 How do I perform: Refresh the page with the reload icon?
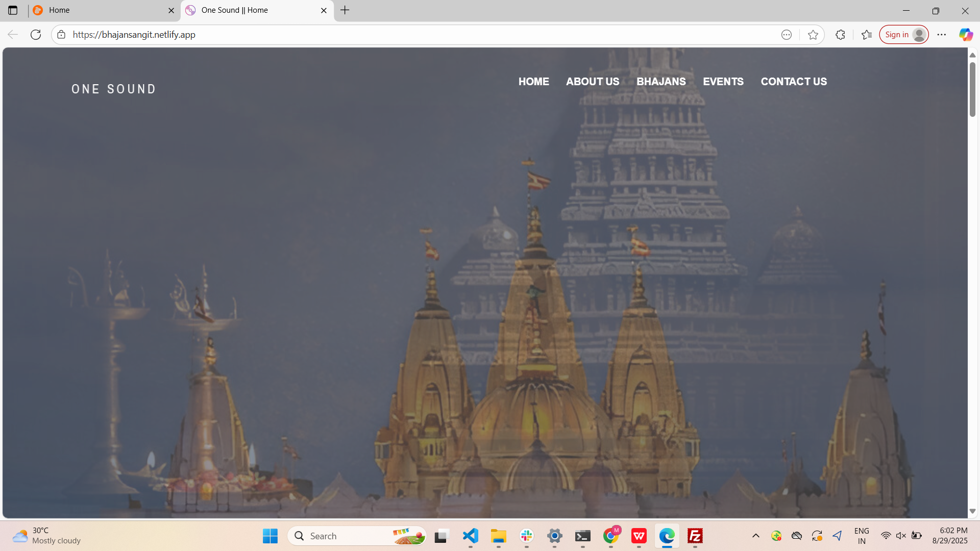[x=36, y=35]
